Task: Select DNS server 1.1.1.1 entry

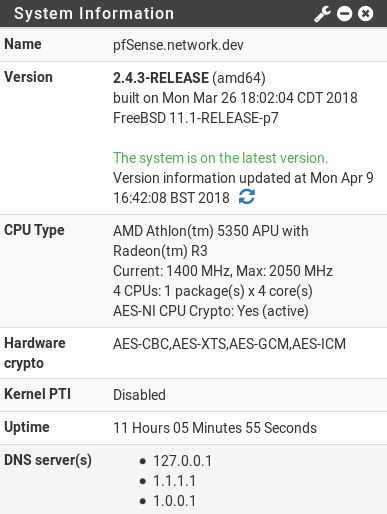Action: pos(174,481)
